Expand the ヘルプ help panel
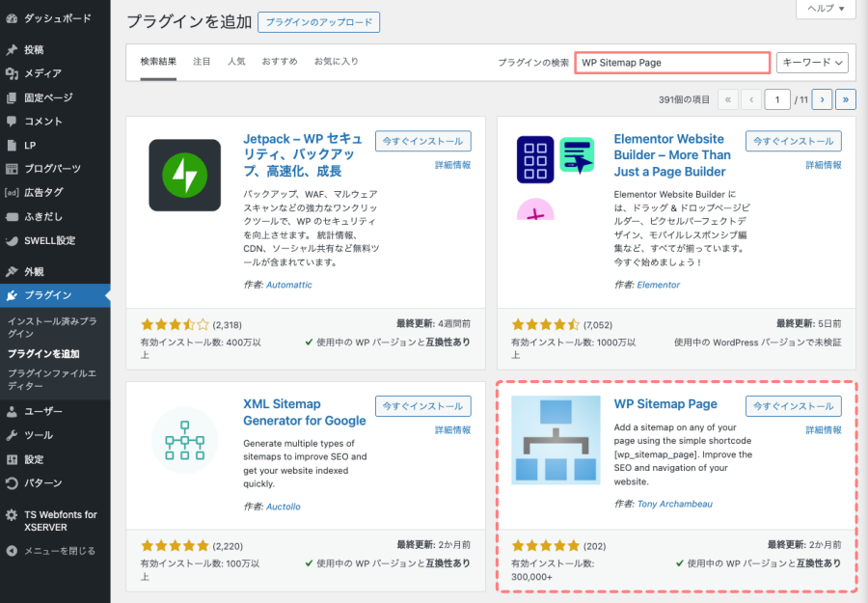 [x=826, y=9]
